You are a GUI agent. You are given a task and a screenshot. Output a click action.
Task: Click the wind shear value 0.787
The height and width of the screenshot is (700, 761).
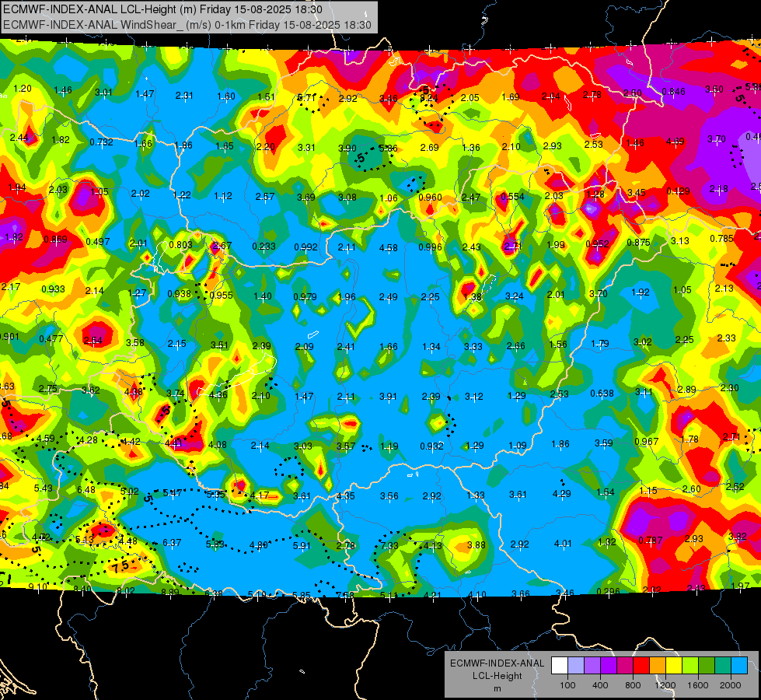[651, 541]
